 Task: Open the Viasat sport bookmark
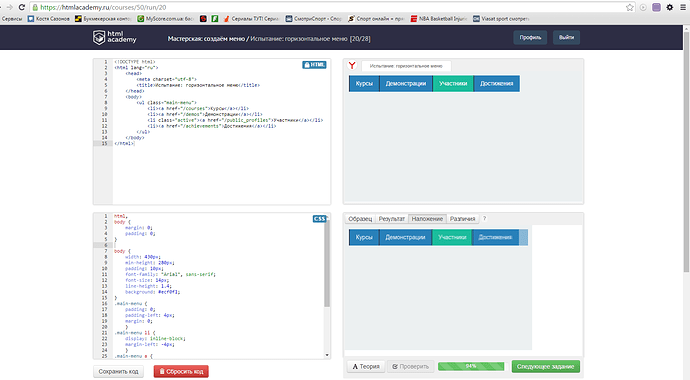tap(501, 18)
